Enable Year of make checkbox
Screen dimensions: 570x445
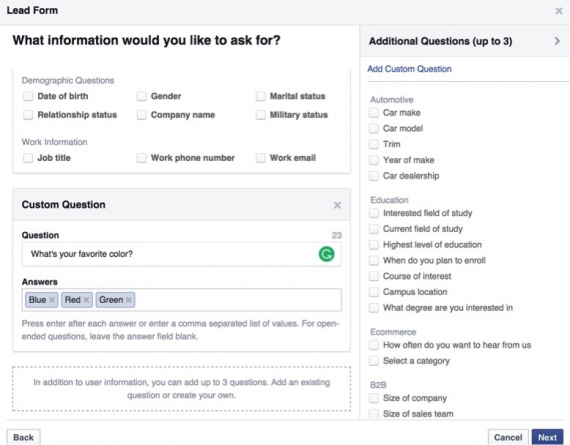click(x=374, y=160)
